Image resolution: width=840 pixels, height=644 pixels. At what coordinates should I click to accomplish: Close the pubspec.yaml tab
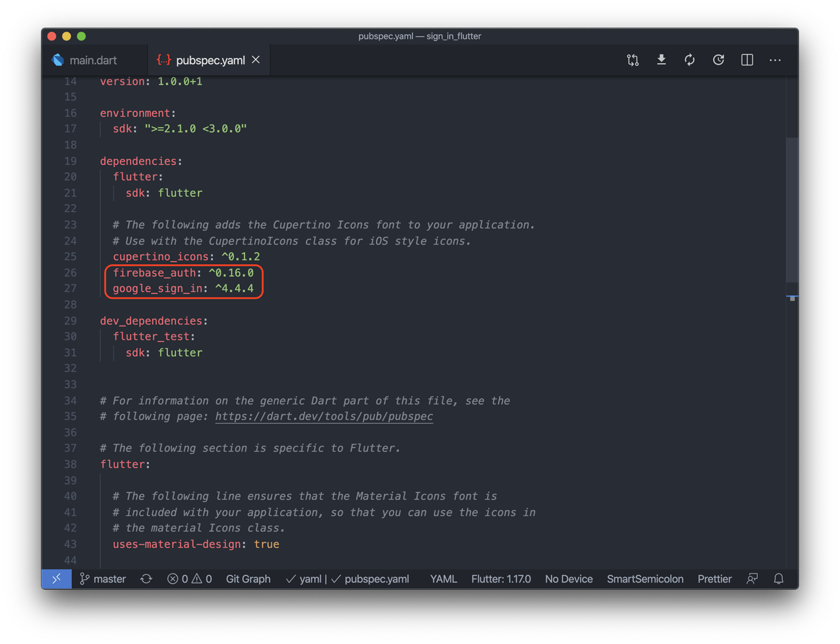click(x=256, y=60)
